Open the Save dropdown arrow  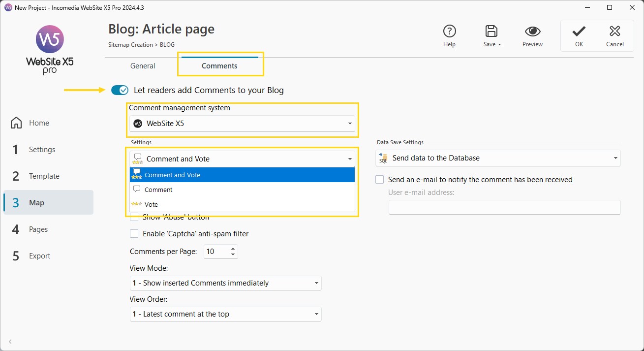coord(499,45)
